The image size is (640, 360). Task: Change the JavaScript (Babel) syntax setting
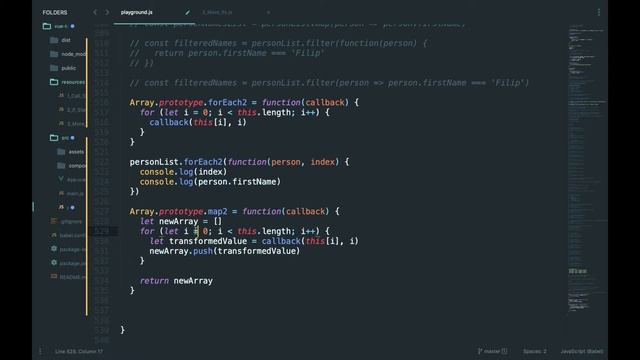[582, 351]
